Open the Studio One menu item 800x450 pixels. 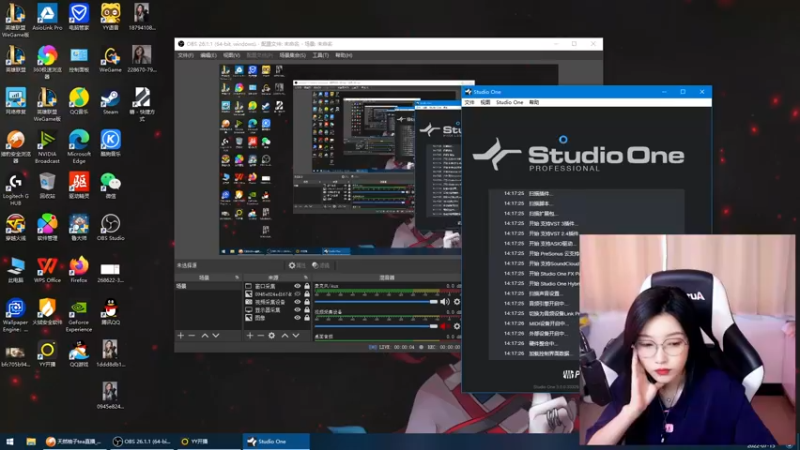click(509, 103)
